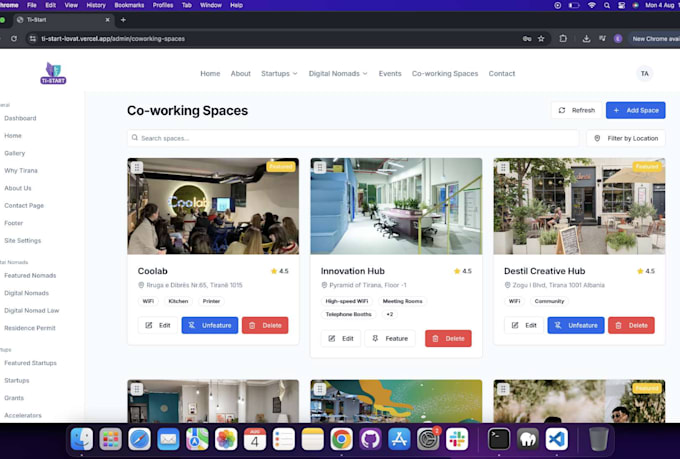Select Grants in the sidebar
The height and width of the screenshot is (459, 680).
14,398
